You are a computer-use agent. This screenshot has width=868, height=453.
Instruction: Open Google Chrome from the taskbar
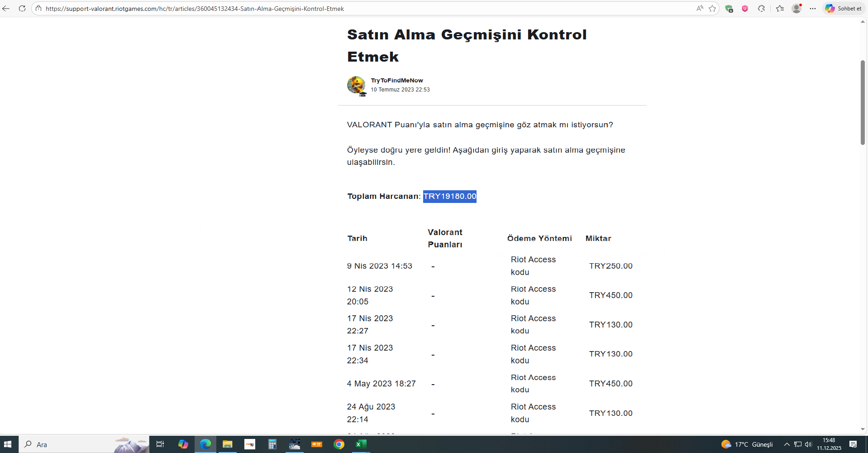point(339,444)
